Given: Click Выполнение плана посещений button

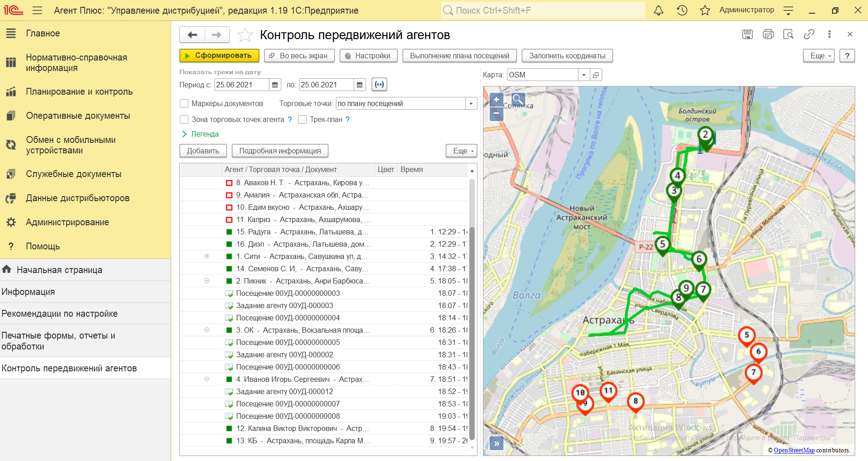Looking at the screenshot, I should pos(460,56).
